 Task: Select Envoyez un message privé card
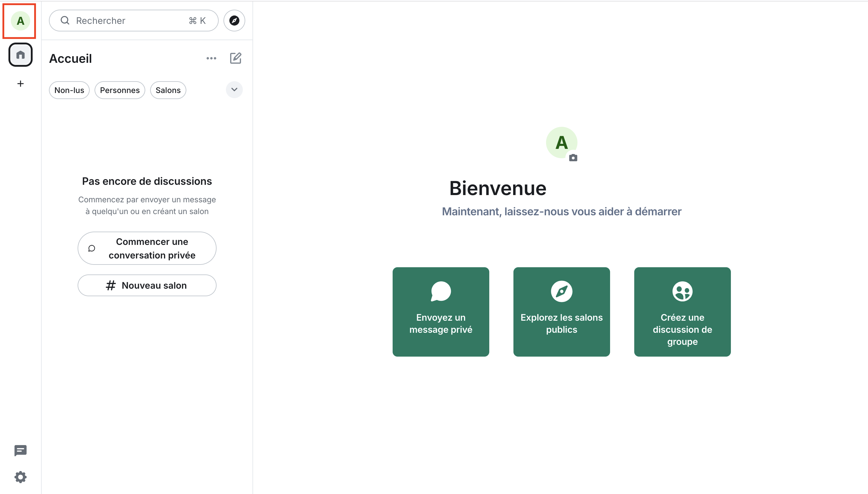click(441, 311)
